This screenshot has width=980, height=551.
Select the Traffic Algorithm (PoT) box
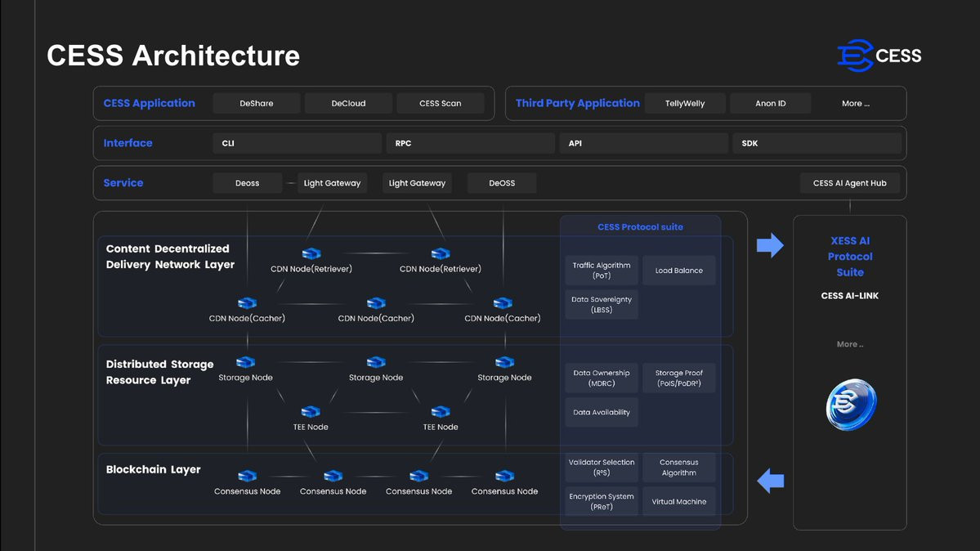pos(602,270)
